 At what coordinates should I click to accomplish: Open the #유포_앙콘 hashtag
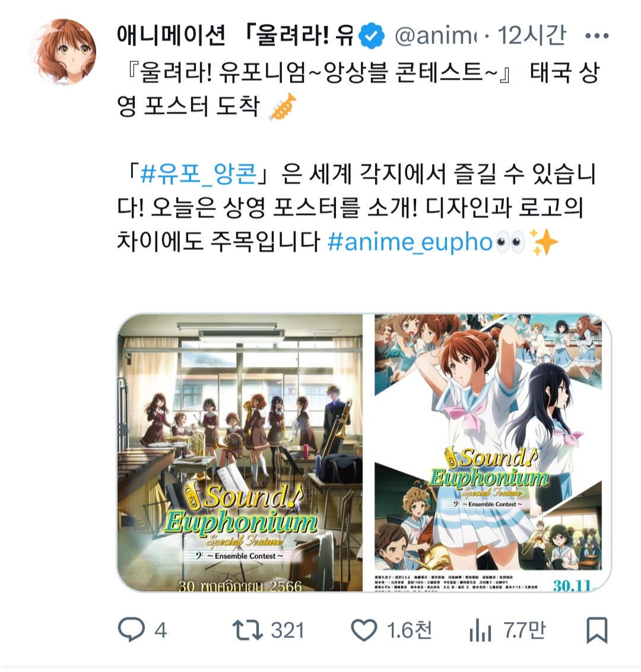tap(199, 174)
